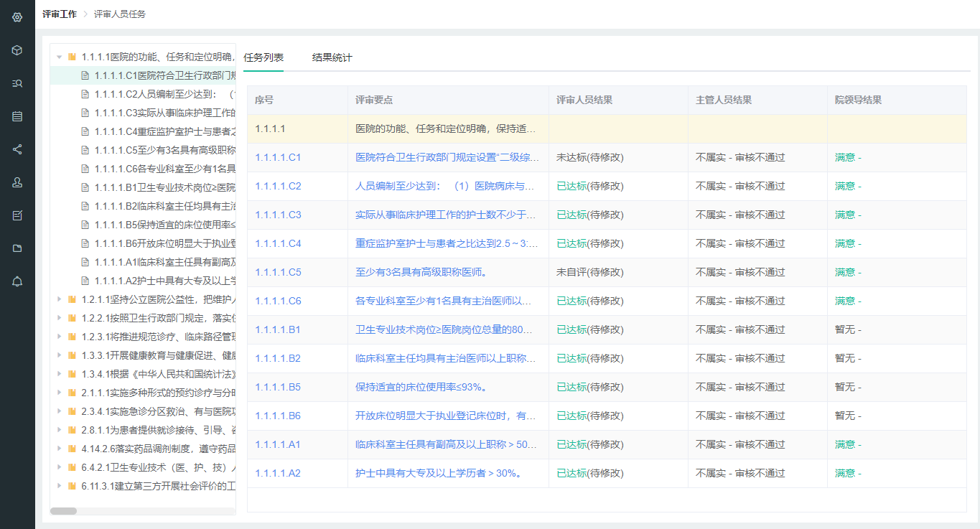Open the folder icon in the sidebar
The height and width of the screenshot is (529, 980).
[x=17, y=248]
